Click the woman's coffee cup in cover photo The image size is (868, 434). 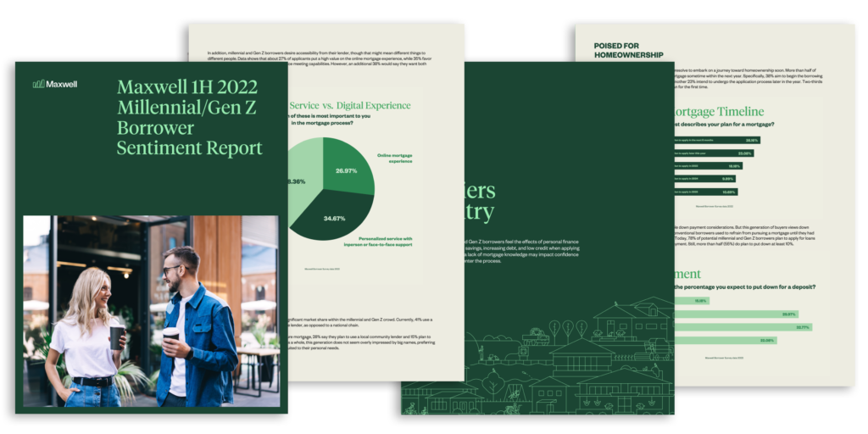116,337
